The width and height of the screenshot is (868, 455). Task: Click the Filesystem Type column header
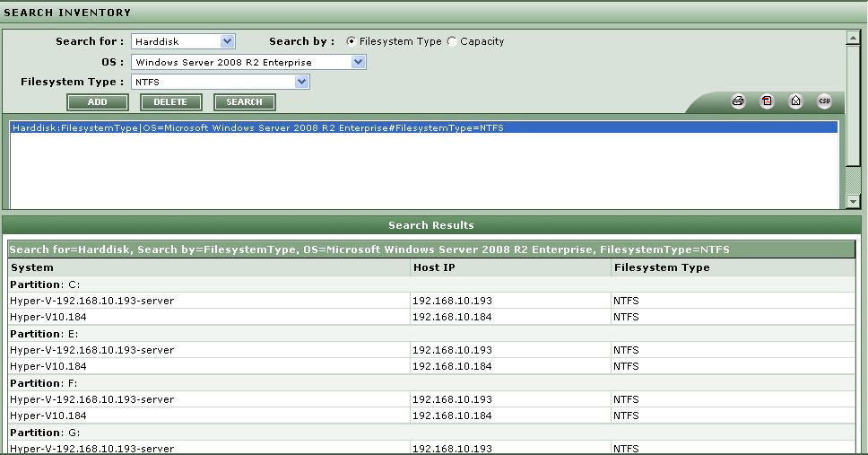point(733,267)
